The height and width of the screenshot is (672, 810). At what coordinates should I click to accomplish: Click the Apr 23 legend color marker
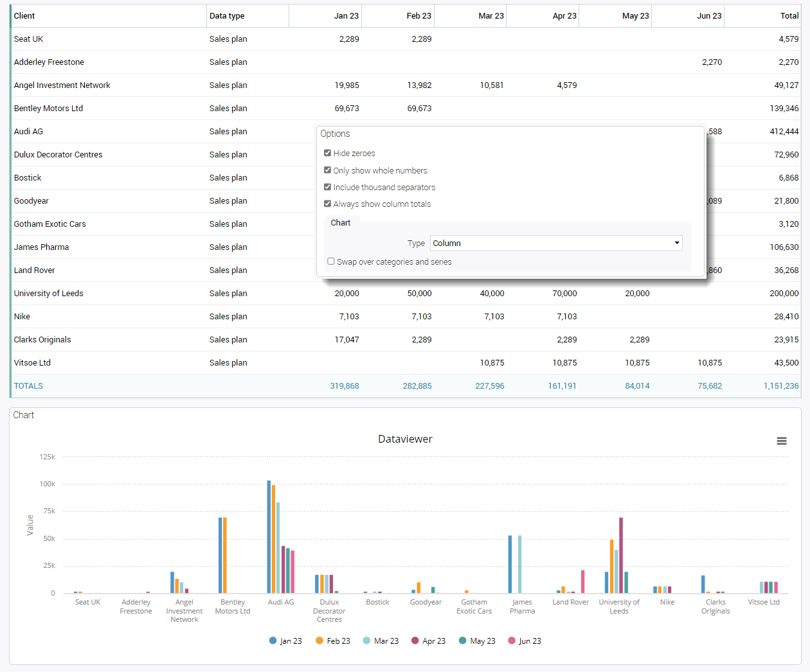415,641
